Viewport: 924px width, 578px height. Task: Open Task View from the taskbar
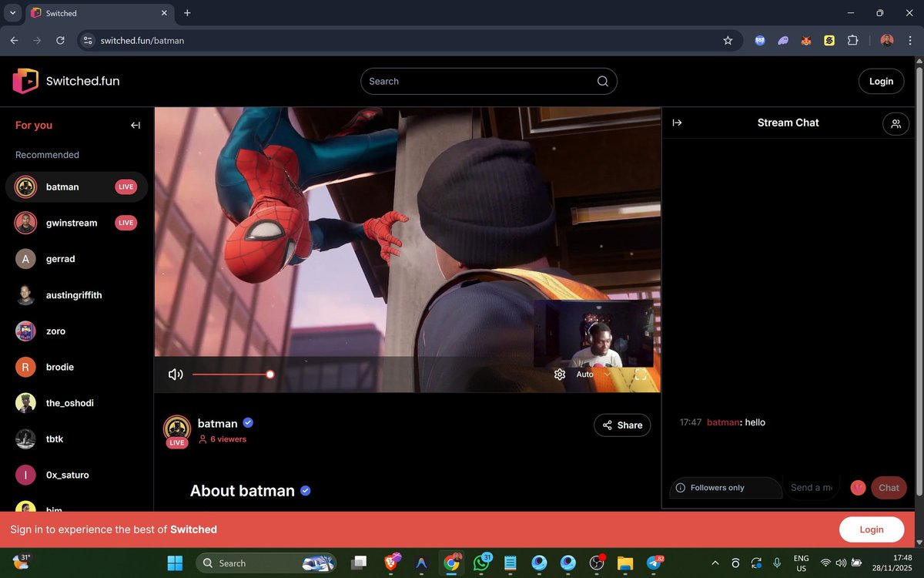358,563
